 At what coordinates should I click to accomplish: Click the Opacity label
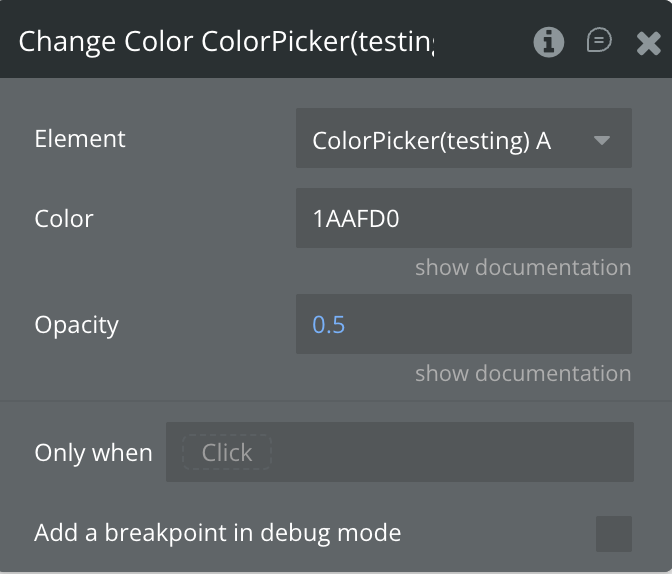76,325
